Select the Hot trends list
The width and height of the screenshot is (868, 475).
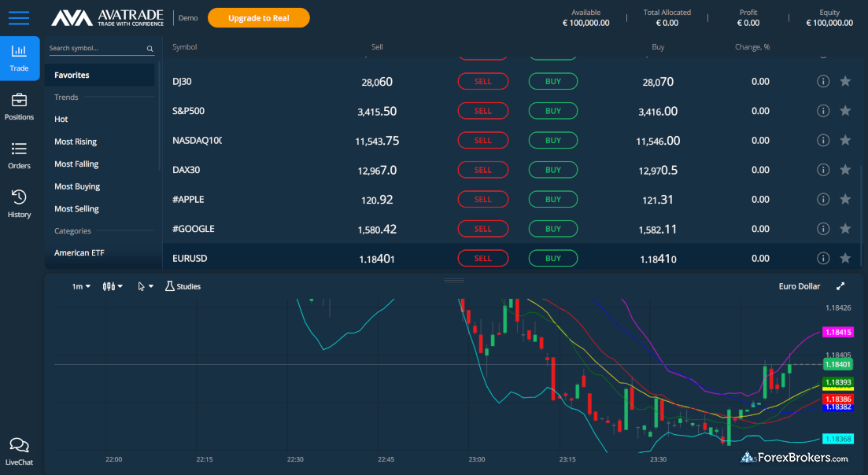(61, 119)
